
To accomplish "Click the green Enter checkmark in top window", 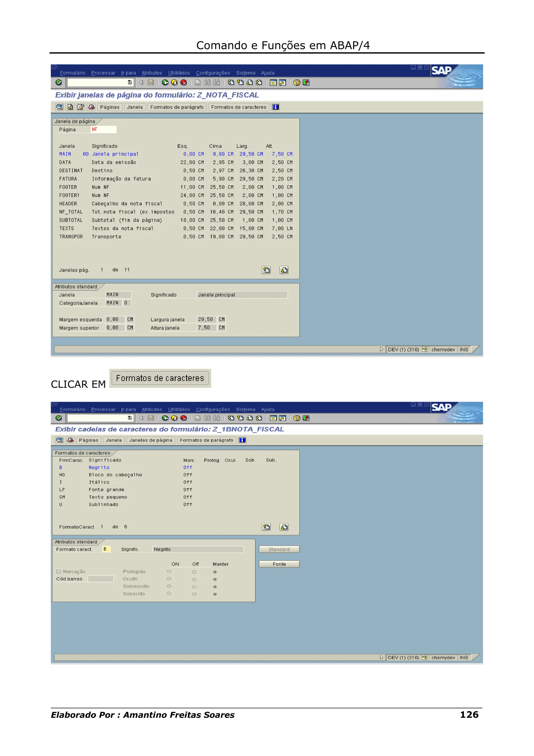I will pyautogui.click(x=59, y=82).
